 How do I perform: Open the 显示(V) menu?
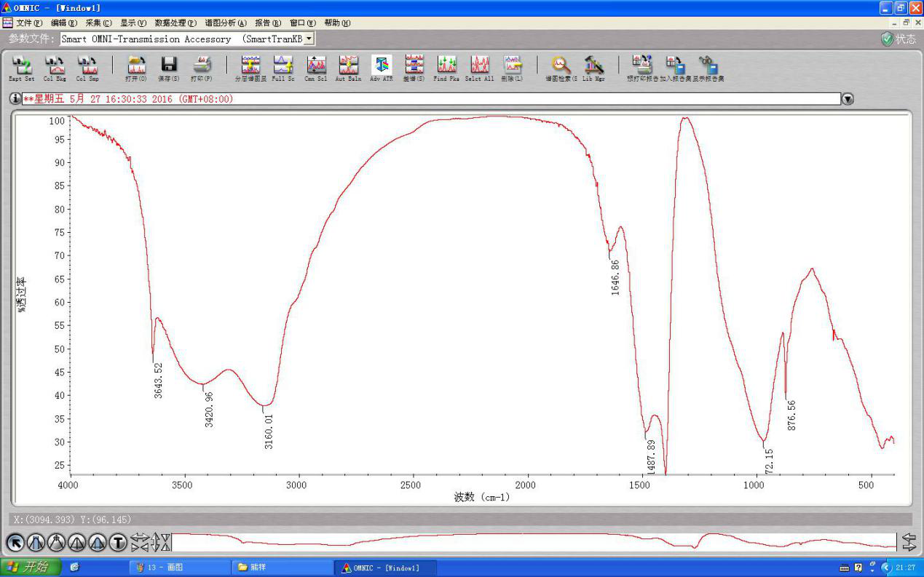[x=133, y=23]
